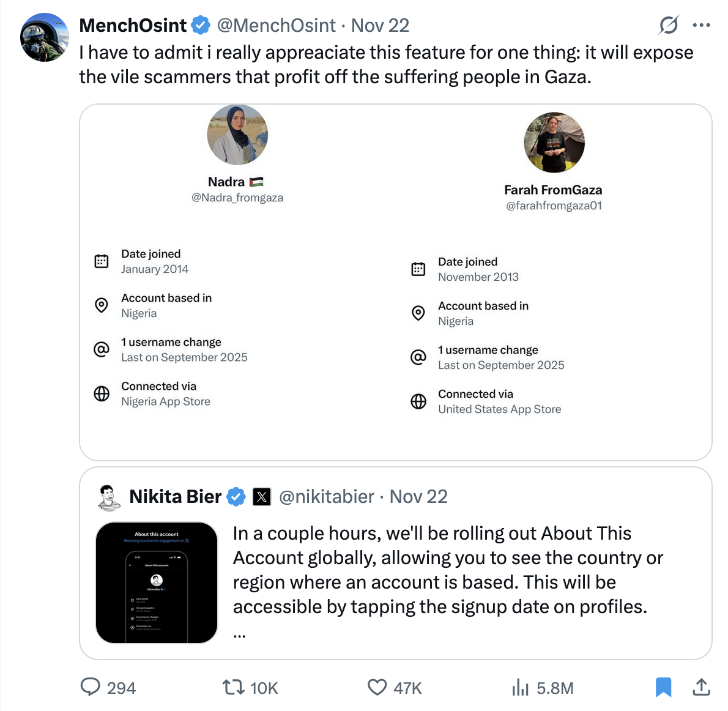This screenshot has width=728, height=711.
Task: Like the post using the heart icon
Action: click(x=377, y=688)
